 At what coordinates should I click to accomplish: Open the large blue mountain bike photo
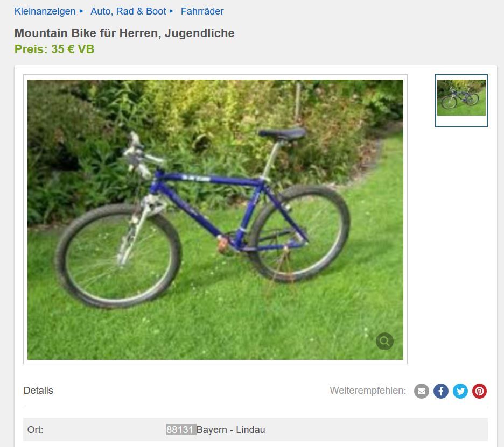coord(215,219)
